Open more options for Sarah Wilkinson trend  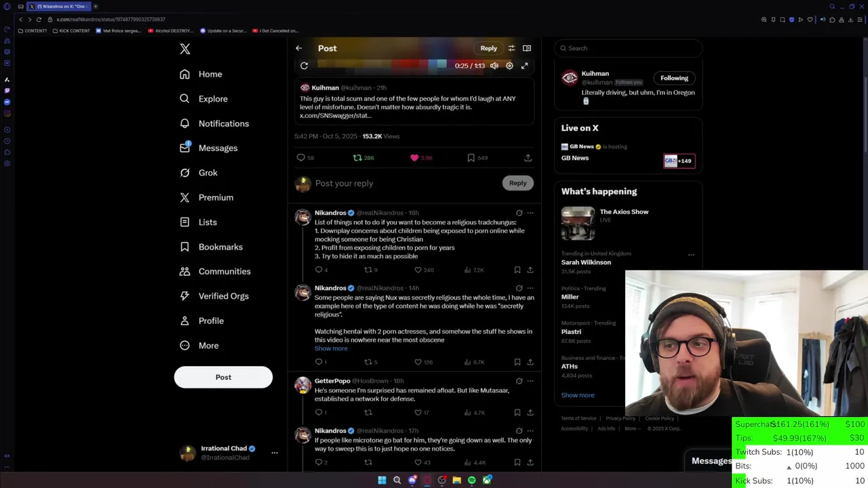click(x=691, y=255)
